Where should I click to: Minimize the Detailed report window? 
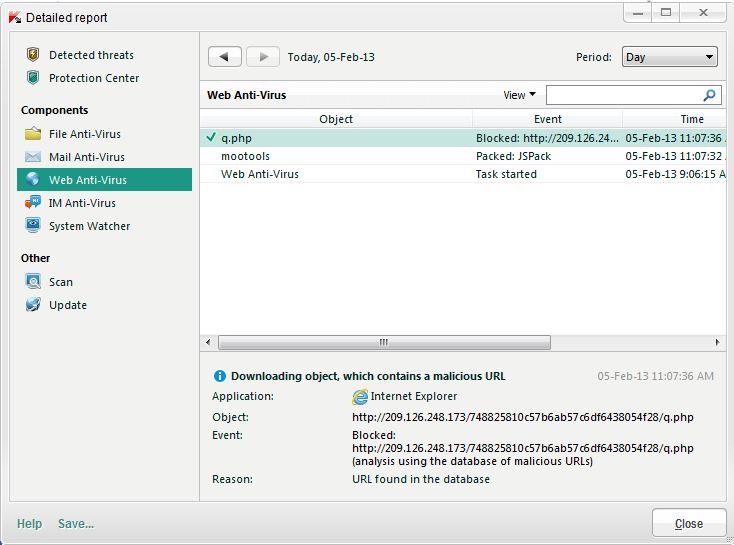(638, 13)
